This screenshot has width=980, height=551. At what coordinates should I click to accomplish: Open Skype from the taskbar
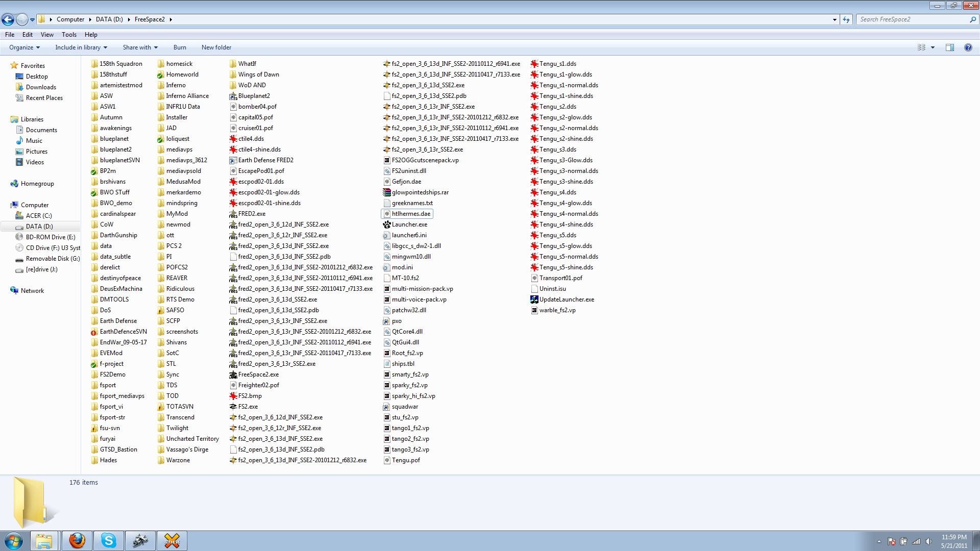pyautogui.click(x=109, y=541)
